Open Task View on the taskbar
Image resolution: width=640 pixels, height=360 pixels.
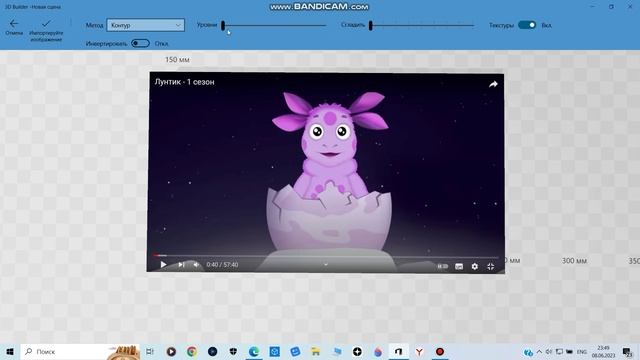150,351
